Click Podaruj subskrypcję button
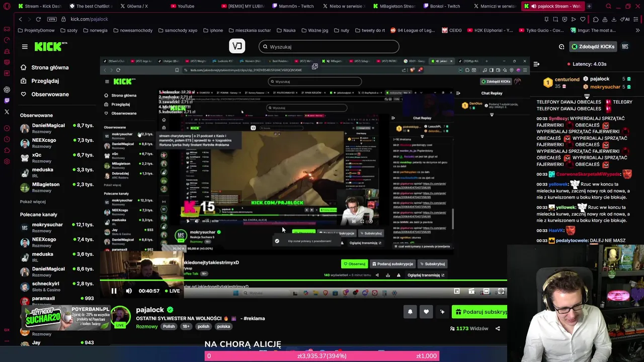644x362 pixels. (479, 312)
